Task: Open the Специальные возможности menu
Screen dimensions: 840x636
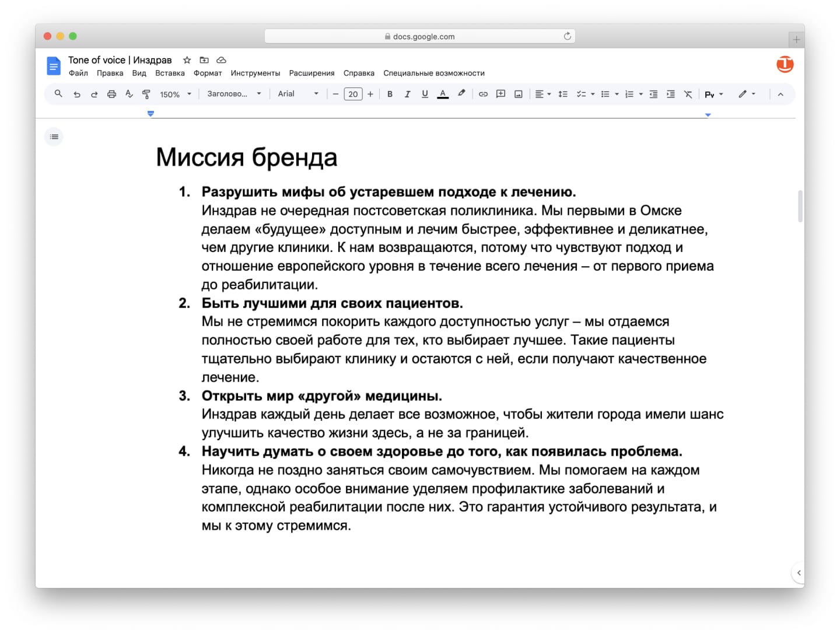Action: [x=434, y=73]
